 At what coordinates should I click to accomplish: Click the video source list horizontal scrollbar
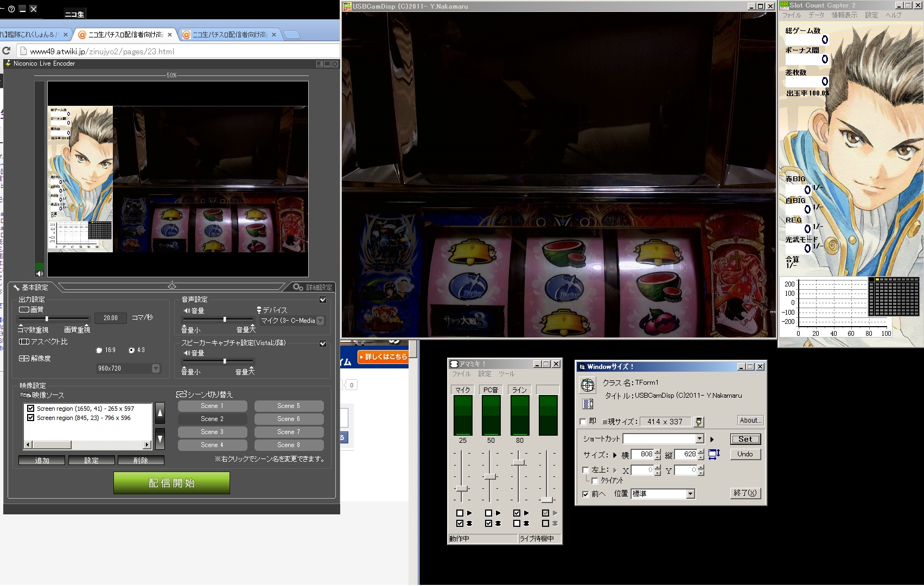coord(87,445)
